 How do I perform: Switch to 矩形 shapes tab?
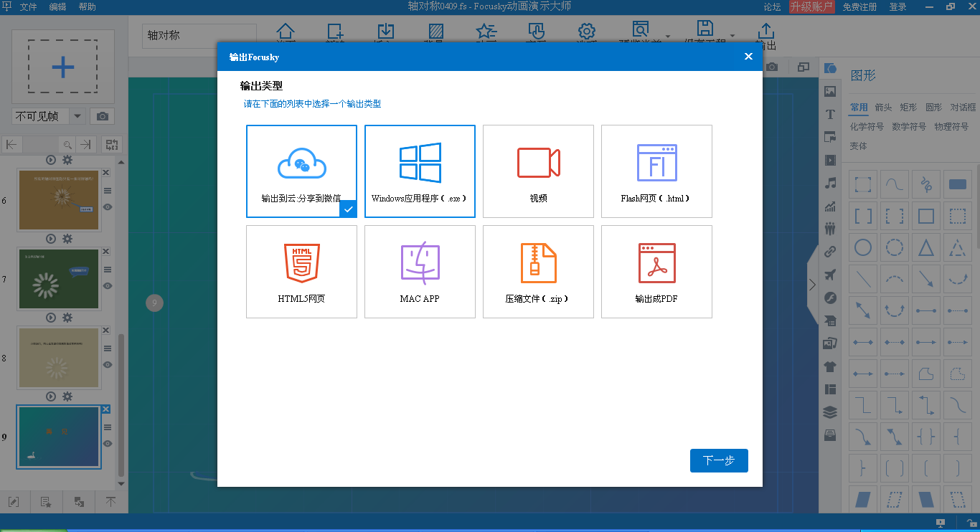pyautogui.click(x=908, y=108)
